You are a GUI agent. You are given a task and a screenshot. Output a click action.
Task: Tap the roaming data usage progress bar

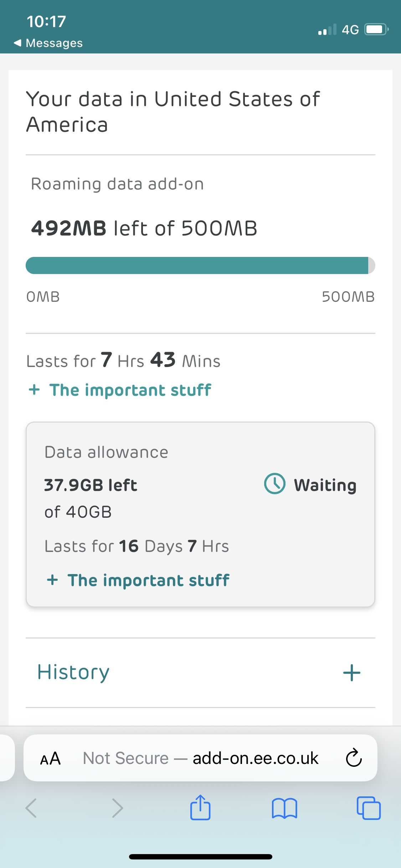pyautogui.click(x=200, y=265)
